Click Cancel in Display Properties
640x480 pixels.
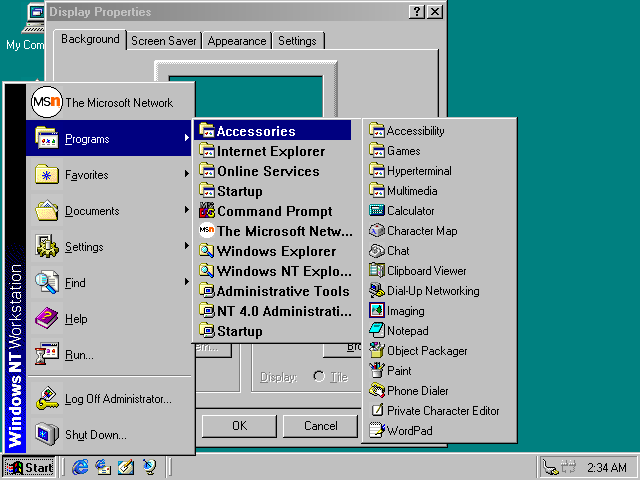point(320,426)
